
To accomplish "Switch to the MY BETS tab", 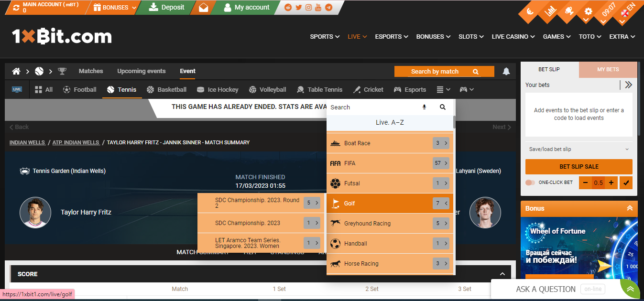I will (608, 69).
